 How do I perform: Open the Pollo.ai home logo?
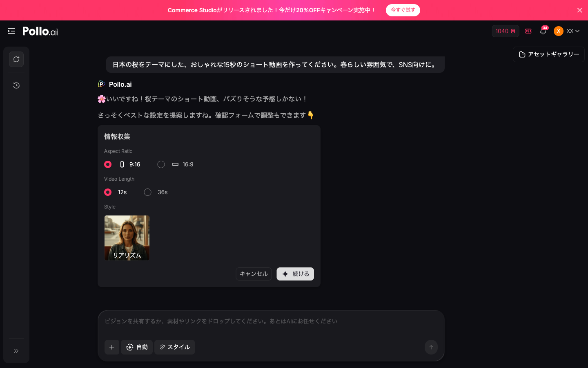coord(40,31)
